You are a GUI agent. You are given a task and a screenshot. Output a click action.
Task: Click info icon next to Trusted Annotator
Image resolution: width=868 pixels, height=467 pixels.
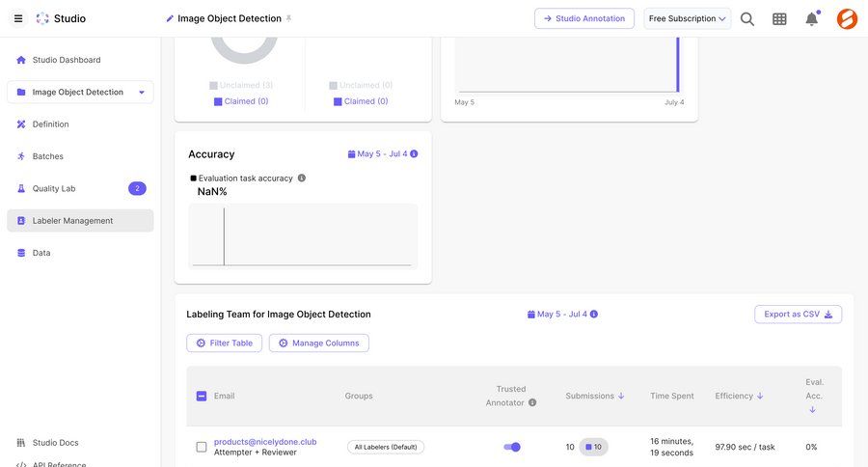(x=532, y=402)
